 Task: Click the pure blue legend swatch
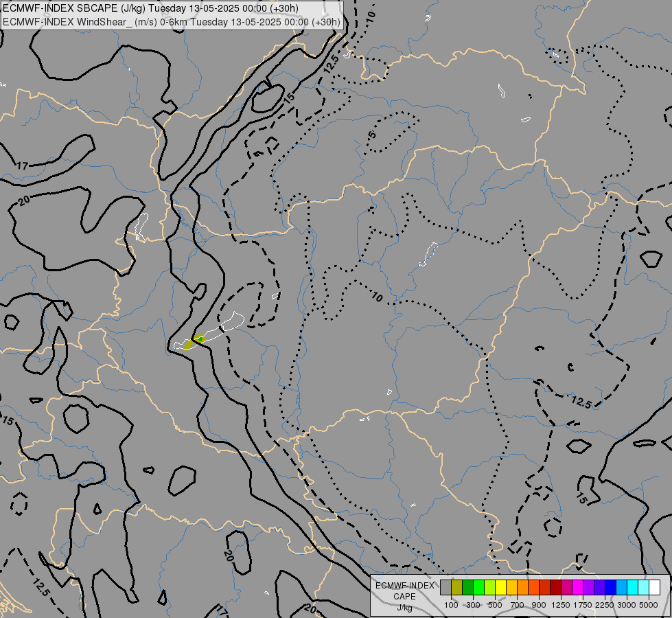611,587
